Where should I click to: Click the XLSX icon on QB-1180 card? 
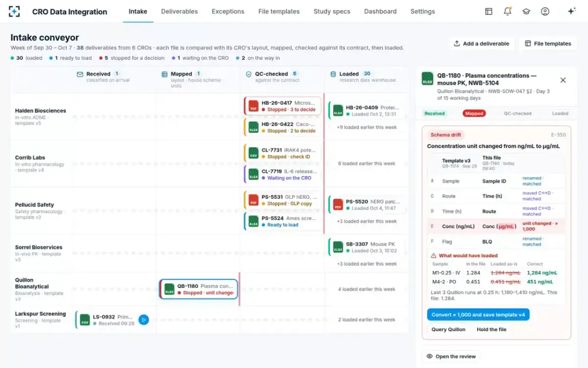click(x=170, y=289)
